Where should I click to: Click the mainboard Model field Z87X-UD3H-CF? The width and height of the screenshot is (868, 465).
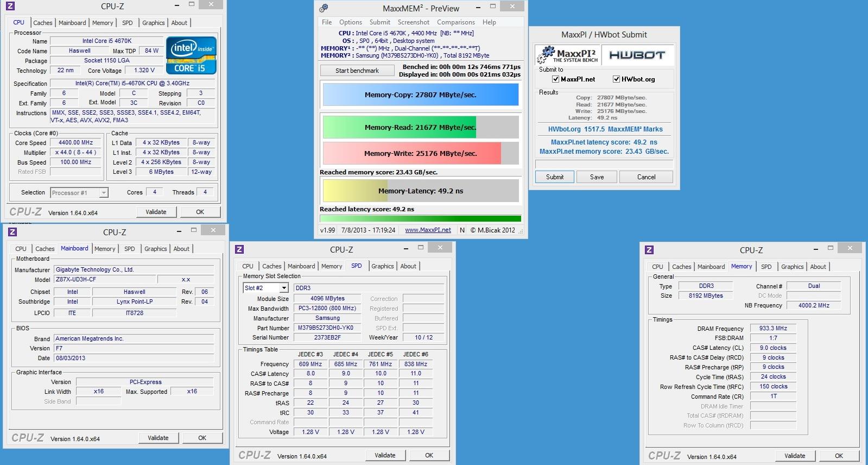click(x=104, y=280)
